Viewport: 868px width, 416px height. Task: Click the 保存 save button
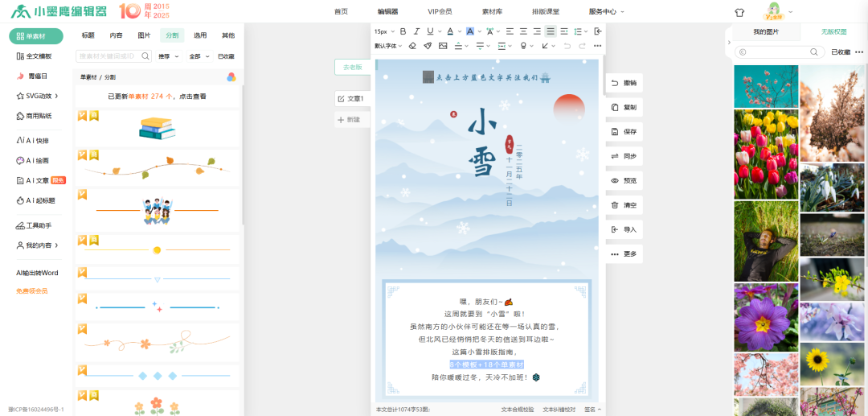[x=624, y=132]
